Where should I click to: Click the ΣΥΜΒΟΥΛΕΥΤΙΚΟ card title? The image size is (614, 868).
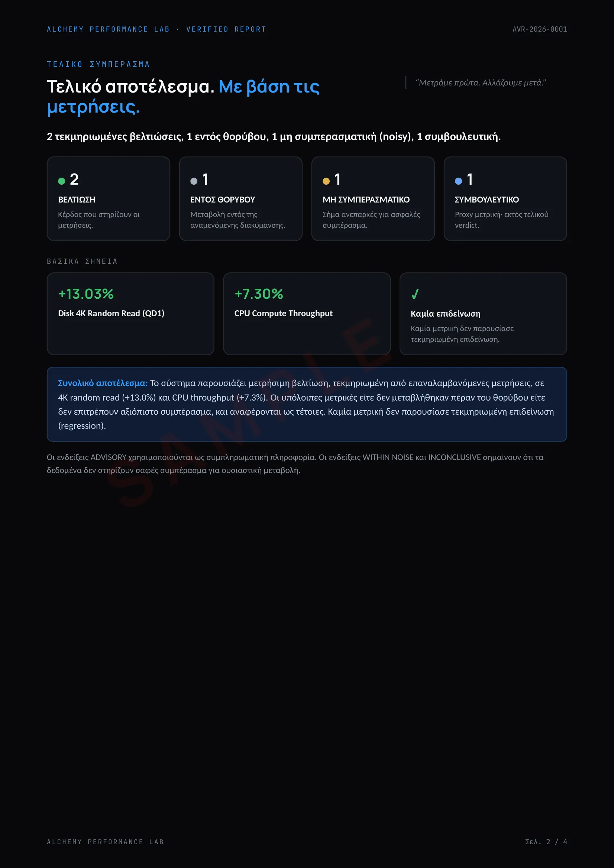point(487,200)
